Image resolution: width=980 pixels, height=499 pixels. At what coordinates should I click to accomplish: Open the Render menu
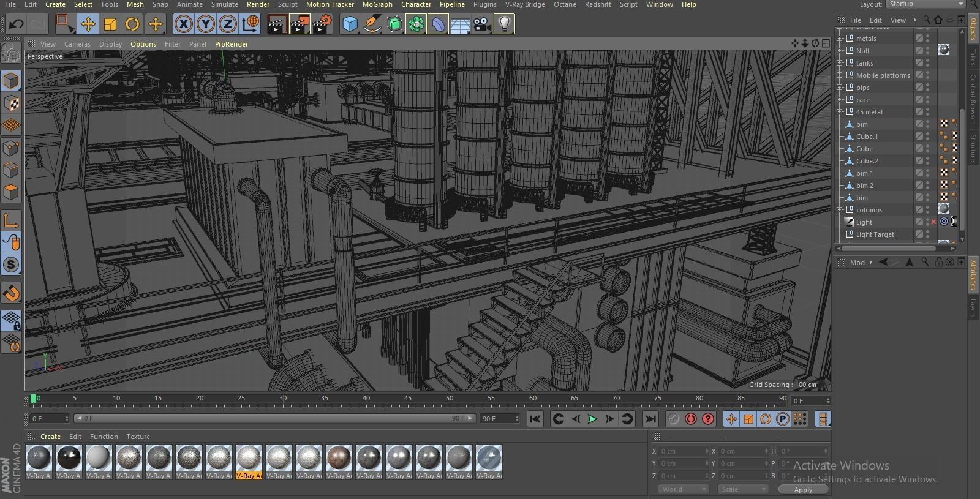tap(258, 4)
